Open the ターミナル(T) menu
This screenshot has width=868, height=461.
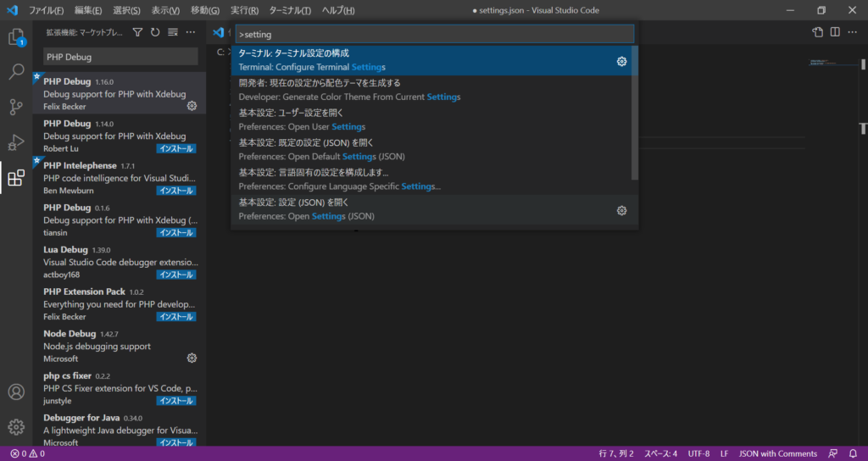pyautogui.click(x=290, y=10)
